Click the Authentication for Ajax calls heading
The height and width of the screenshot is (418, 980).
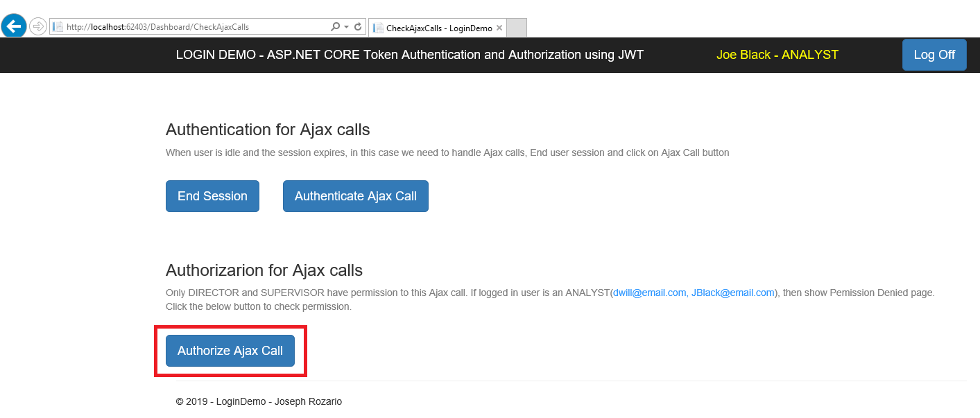(268, 130)
